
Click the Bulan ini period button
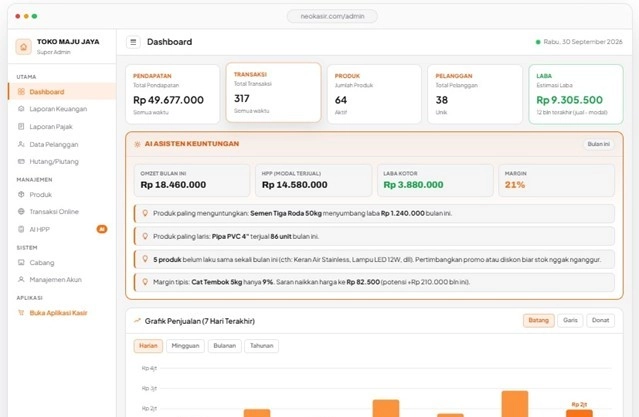click(598, 144)
